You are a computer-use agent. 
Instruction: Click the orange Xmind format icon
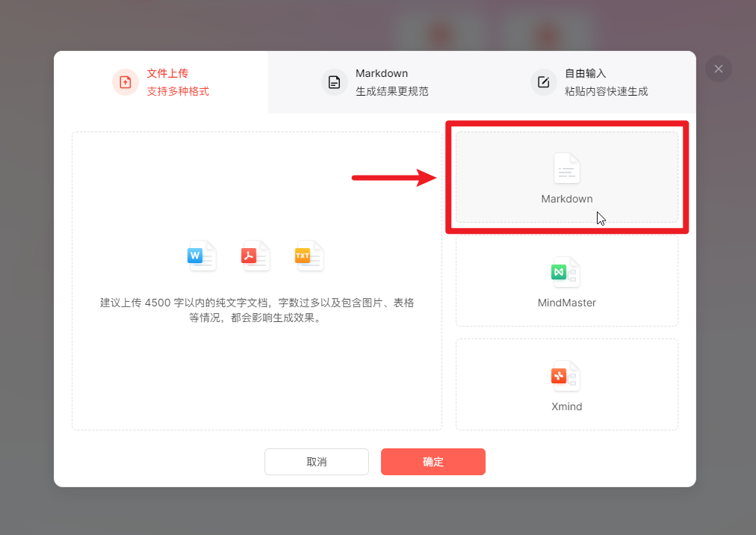point(565,377)
